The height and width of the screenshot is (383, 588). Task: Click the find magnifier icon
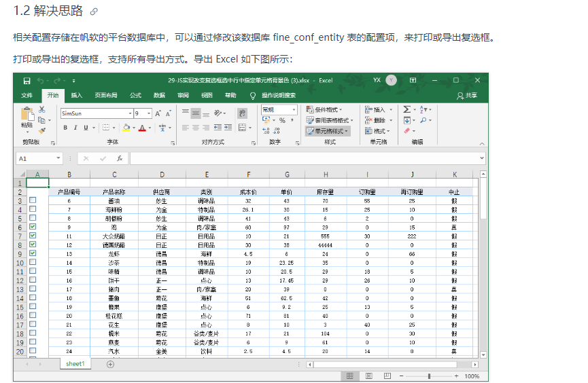(423, 120)
